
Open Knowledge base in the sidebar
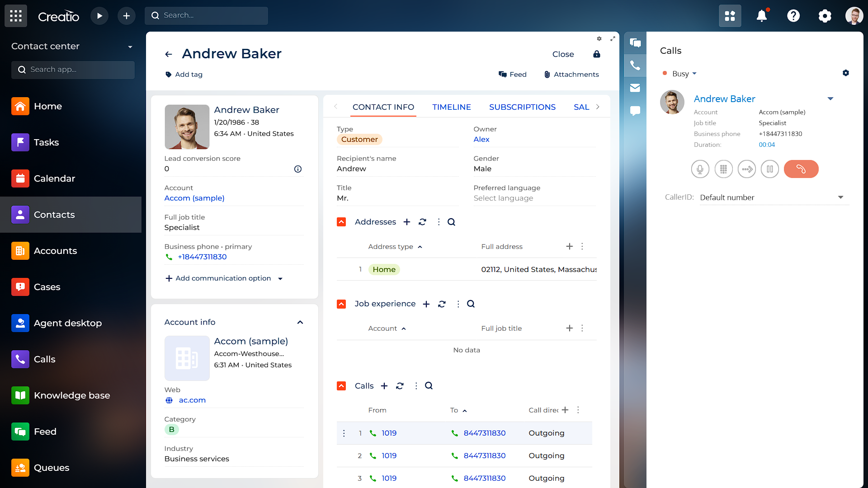pos(71,395)
